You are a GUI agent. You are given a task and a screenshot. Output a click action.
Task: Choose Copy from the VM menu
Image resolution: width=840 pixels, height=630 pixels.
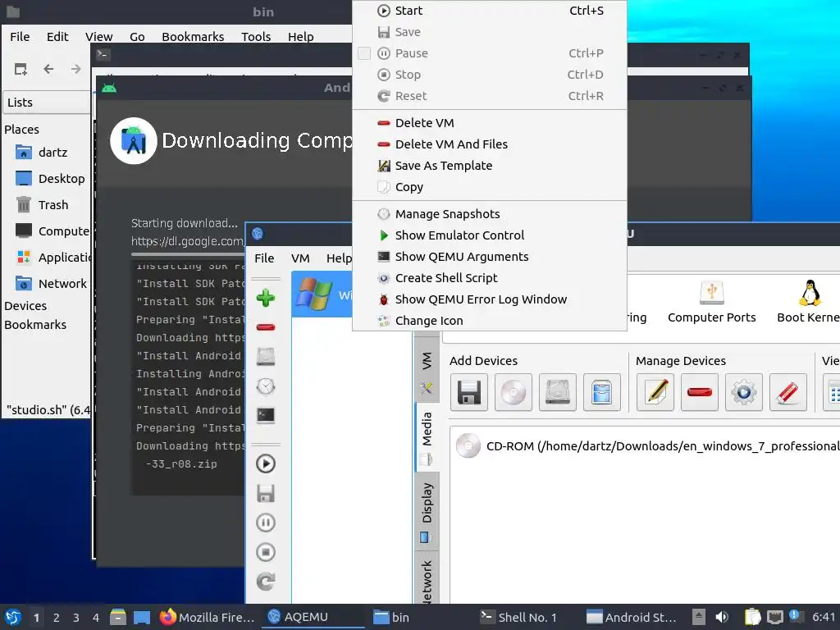[490, 188]
